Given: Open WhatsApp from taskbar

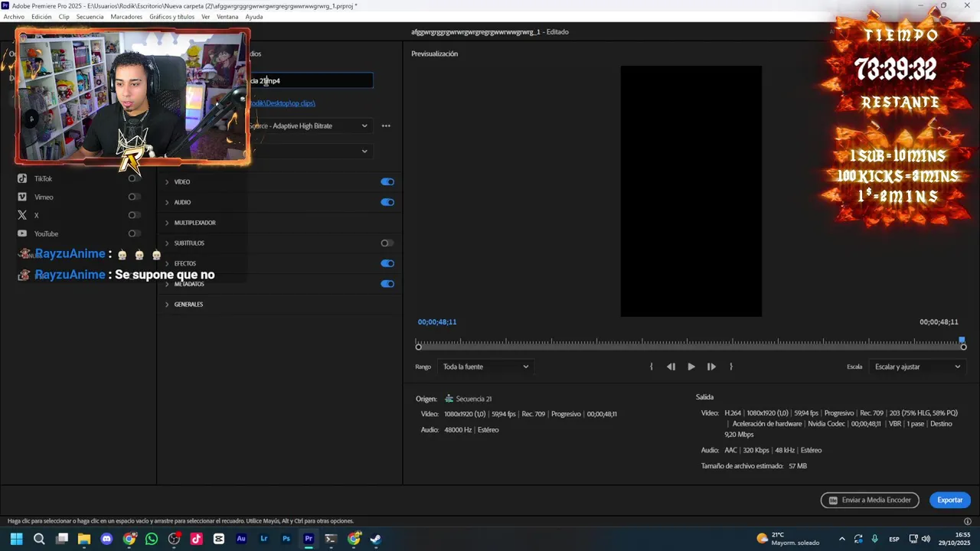Looking at the screenshot, I should (x=152, y=539).
